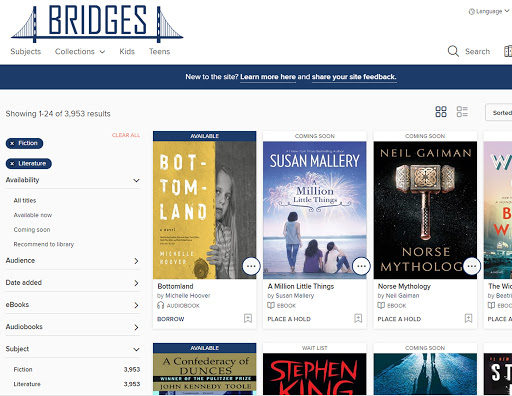Collapse the Subject filter section
512x396 pixels.
73,349
